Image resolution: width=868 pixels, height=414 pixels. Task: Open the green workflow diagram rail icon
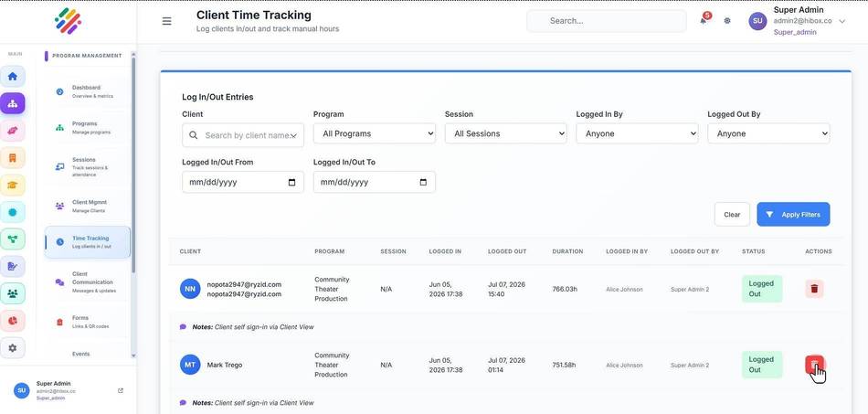click(13, 239)
